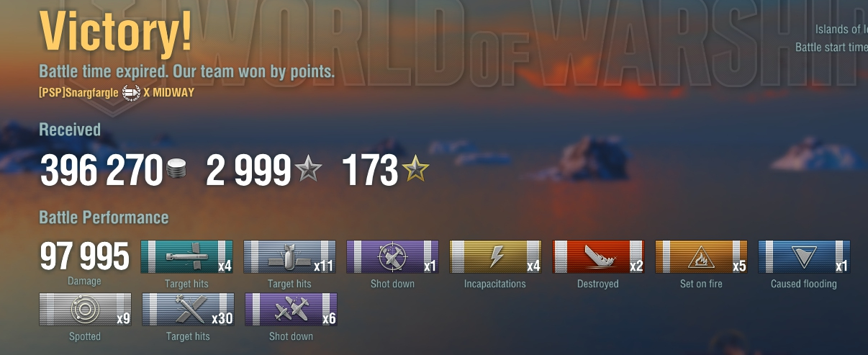This screenshot has height=355, width=868.
Task: Select the Caused flooding x1 ribbon
Action: (x=805, y=257)
